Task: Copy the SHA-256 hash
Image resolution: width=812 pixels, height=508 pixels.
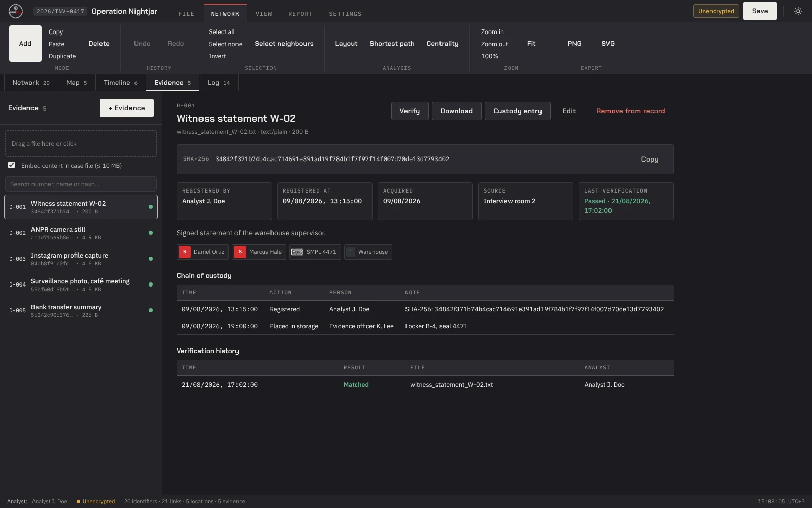Action: (x=650, y=160)
